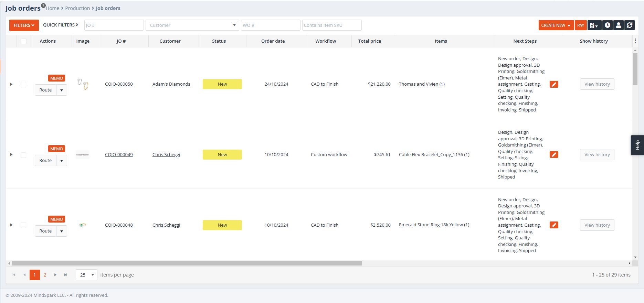Expand the COJO-000048 row details
Image resolution: width=644 pixels, height=303 pixels.
pos(11,225)
